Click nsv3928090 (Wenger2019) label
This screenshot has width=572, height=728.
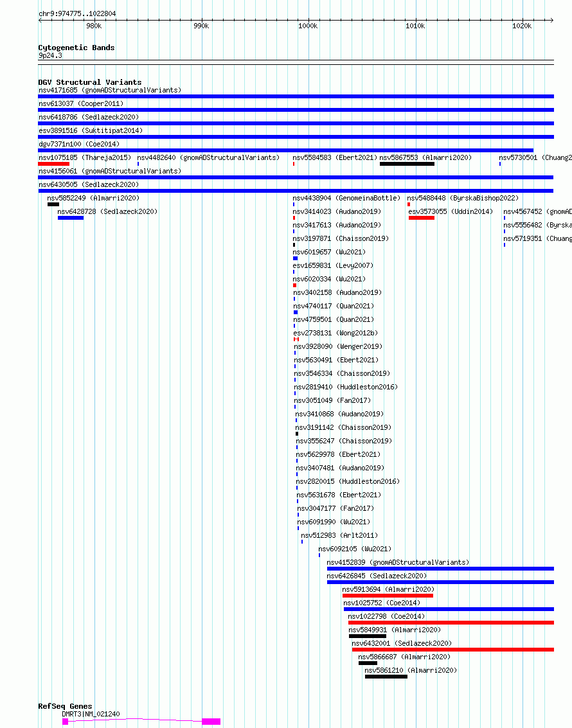click(338, 346)
